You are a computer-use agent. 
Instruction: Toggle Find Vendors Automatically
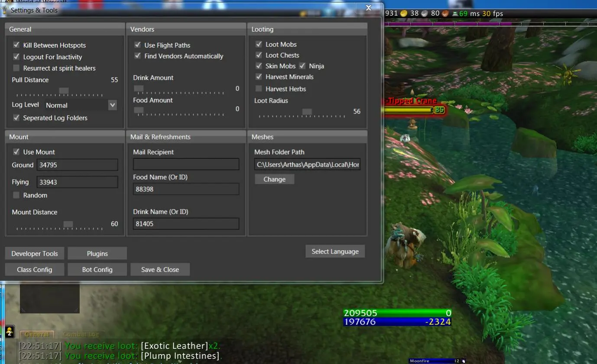click(x=138, y=56)
